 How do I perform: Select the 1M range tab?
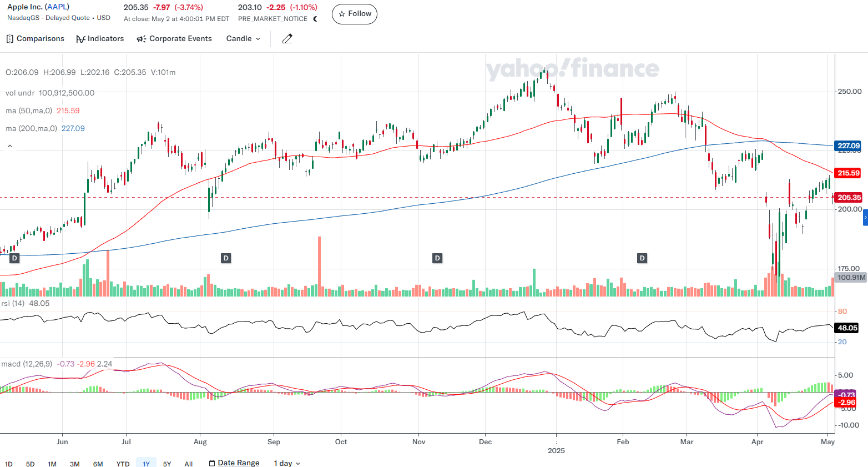52,464
